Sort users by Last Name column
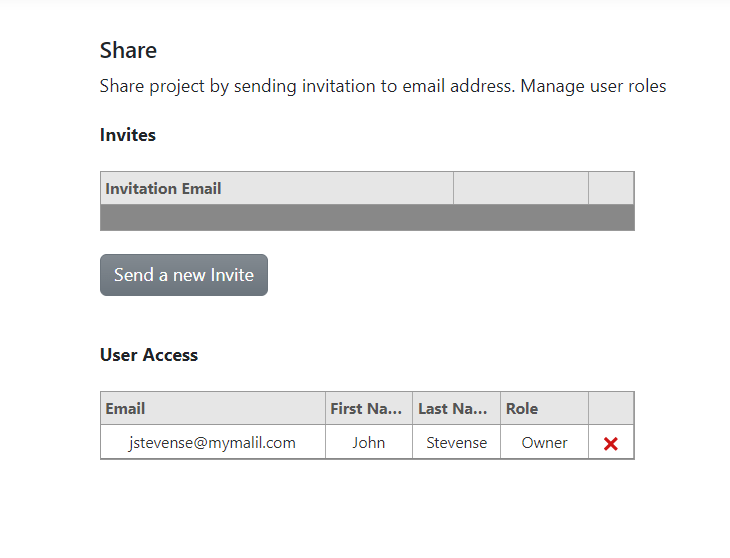Image resolution: width=730 pixels, height=558 pixels. (456, 408)
